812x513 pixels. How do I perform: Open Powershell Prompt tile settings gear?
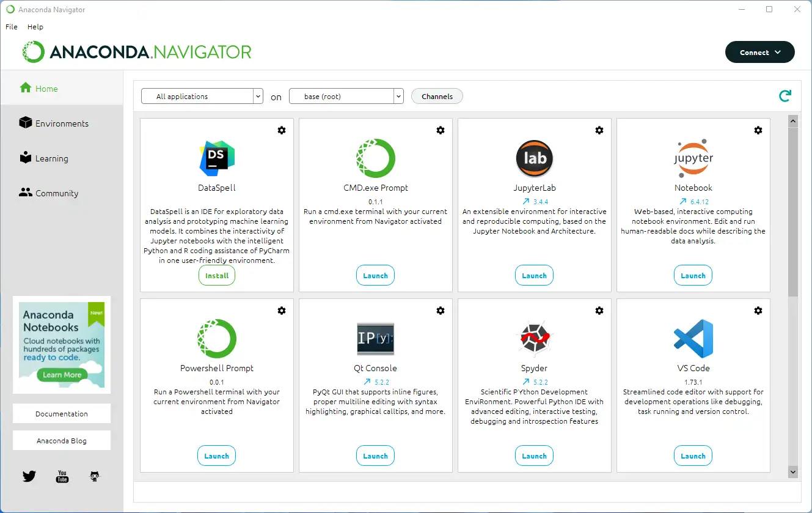282,311
